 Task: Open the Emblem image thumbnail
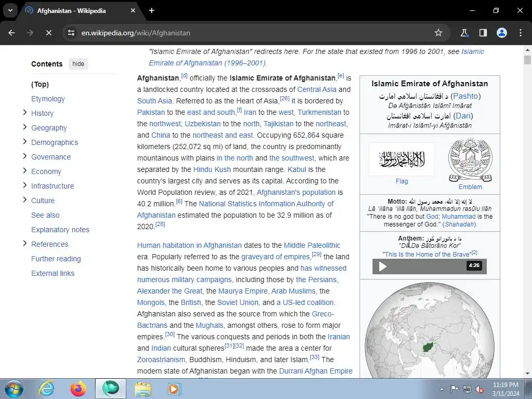click(x=470, y=160)
